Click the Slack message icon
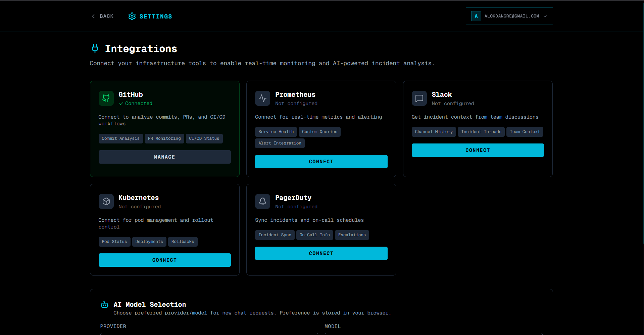The height and width of the screenshot is (335, 644). click(x=419, y=98)
